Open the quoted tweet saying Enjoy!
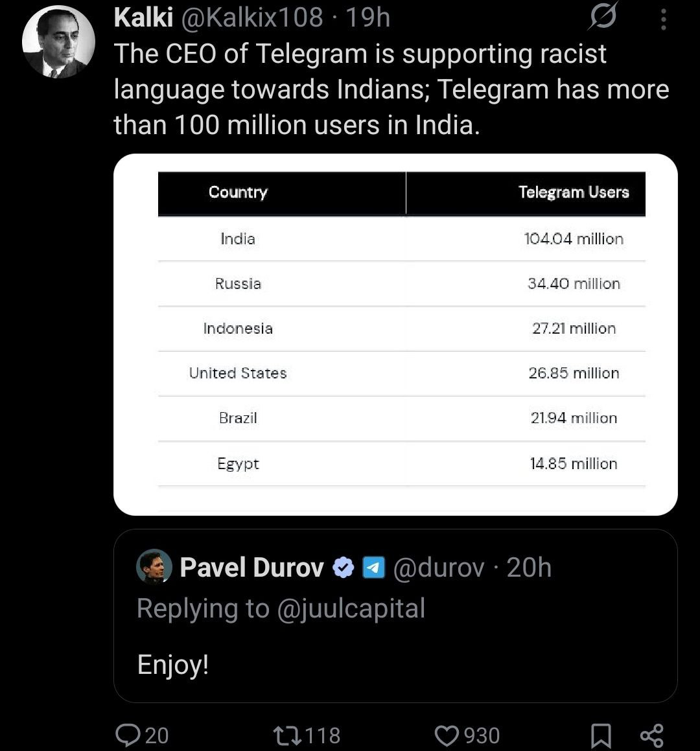700x751 pixels. pyautogui.click(x=395, y=616)
